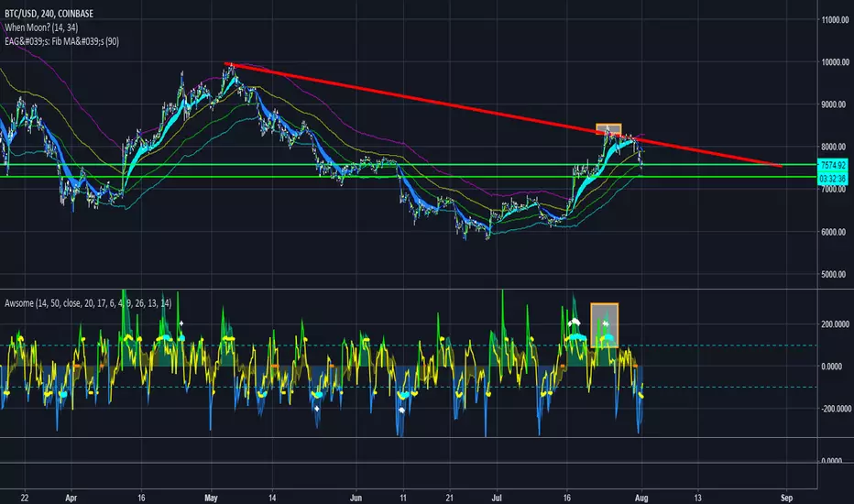Click the 03:32:36 bar countdown label
This screenshot has height=504, width=854.
click(833, 179)
